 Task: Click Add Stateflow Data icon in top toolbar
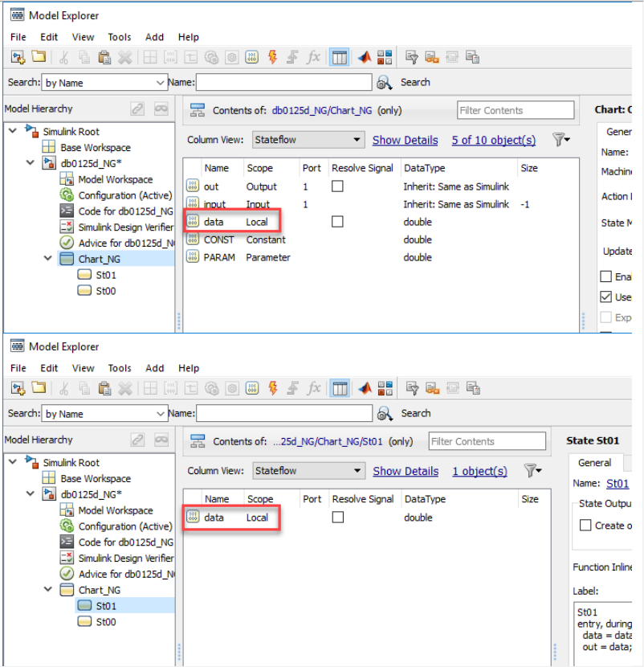[x=251, y=57]
